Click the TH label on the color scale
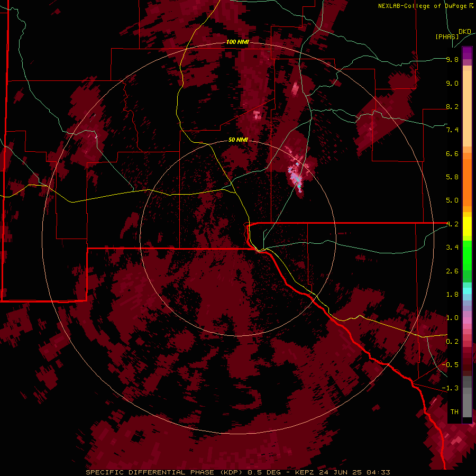476x476 pixels. [x=454, y=412]
